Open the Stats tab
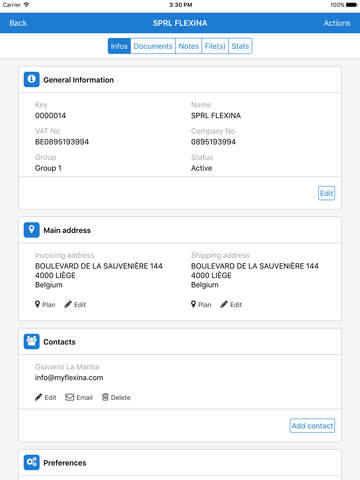The image size is (360, 480). pyautogui.click(x=240, y=46)
